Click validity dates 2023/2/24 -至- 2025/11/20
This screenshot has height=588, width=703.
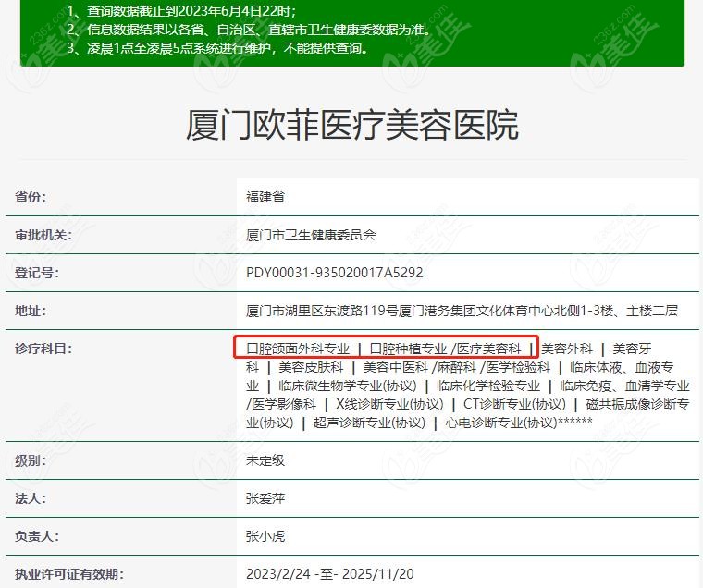point(329,574)
